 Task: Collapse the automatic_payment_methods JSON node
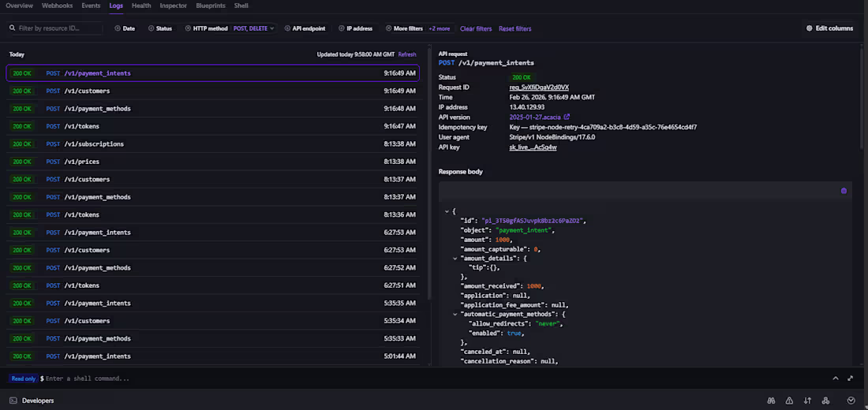[455, 315]
